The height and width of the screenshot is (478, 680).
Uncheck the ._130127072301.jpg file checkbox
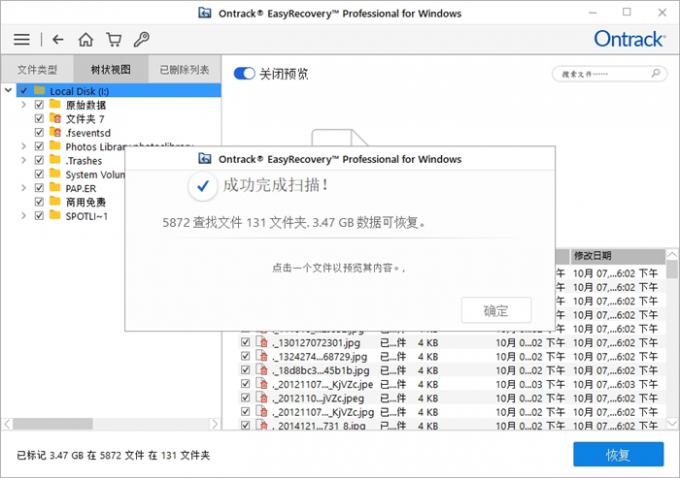coord(245,342)
